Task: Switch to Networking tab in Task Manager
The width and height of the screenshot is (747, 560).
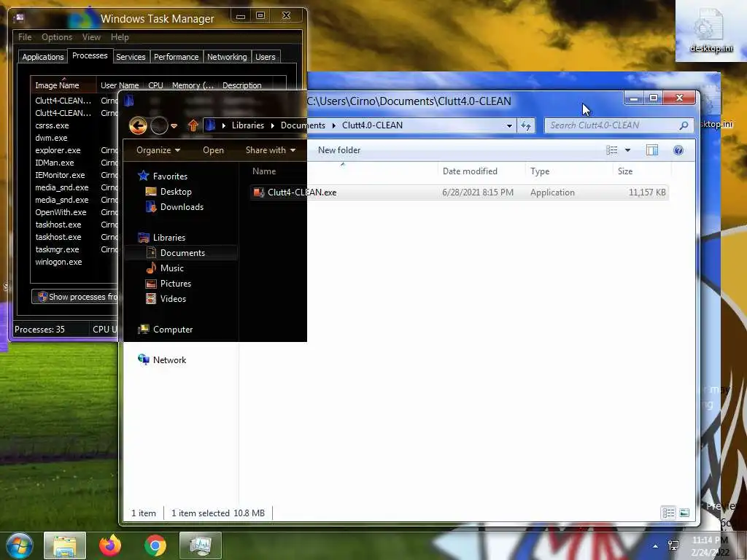Action: [x=227, y=57]
